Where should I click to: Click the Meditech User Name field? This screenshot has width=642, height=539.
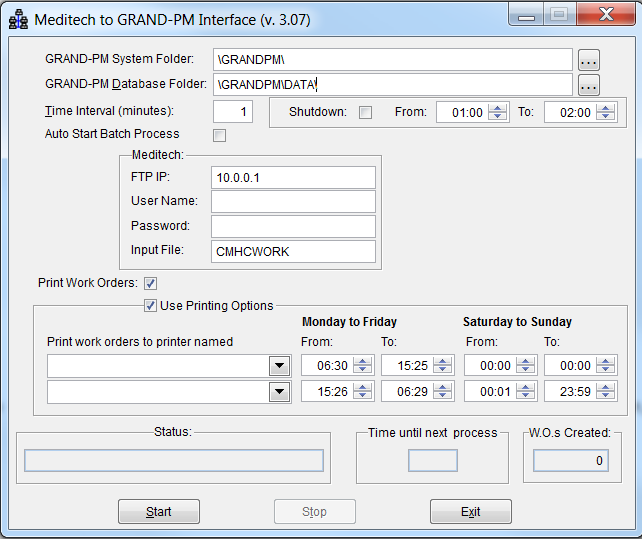click(x=293, y=202)
